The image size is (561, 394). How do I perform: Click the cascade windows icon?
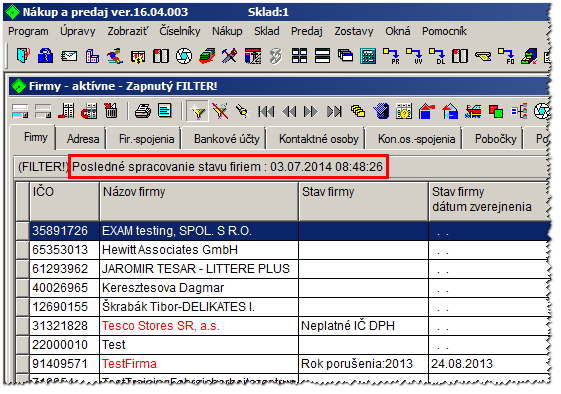point(345,56)
